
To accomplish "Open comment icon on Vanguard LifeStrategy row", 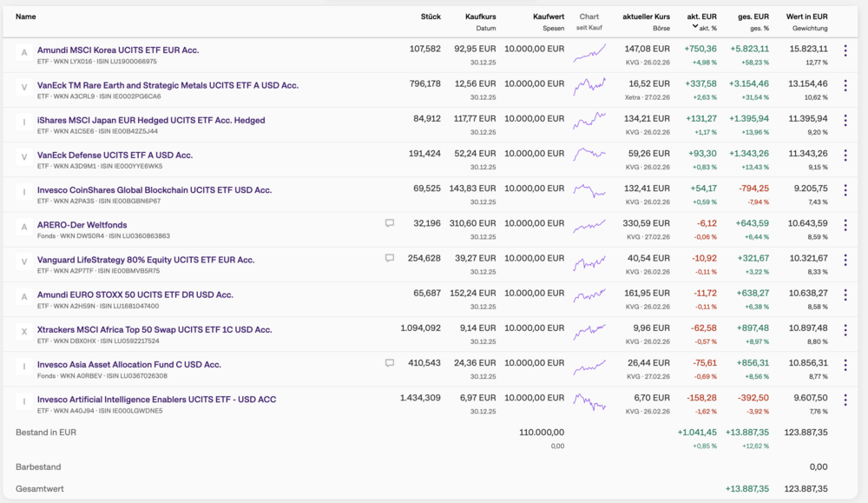I will [390, 258].
